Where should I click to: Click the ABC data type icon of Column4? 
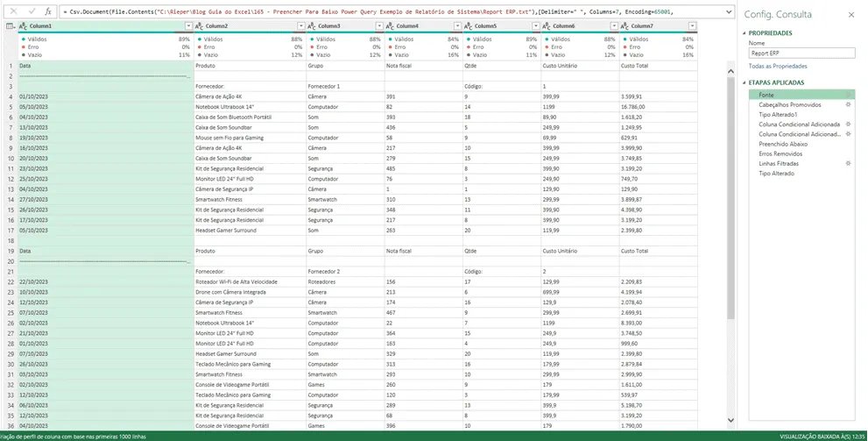(x=390, y=26)
